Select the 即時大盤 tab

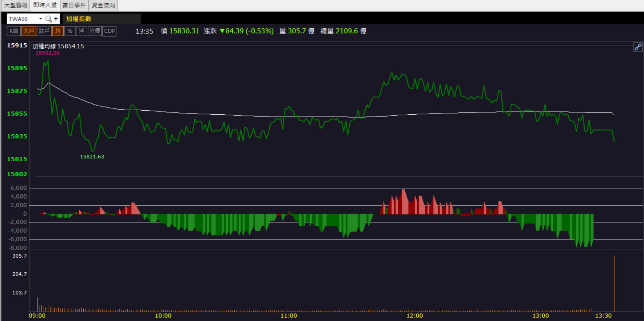[45, 5]
